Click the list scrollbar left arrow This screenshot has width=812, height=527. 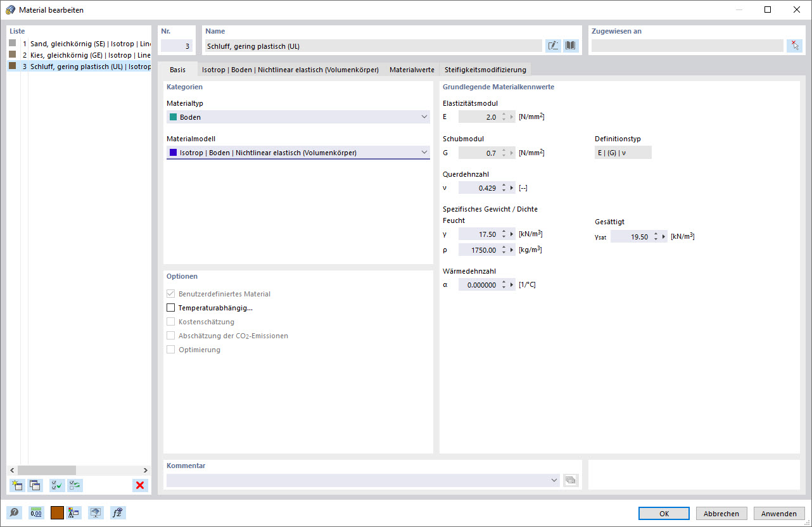(x=11, y=470)
